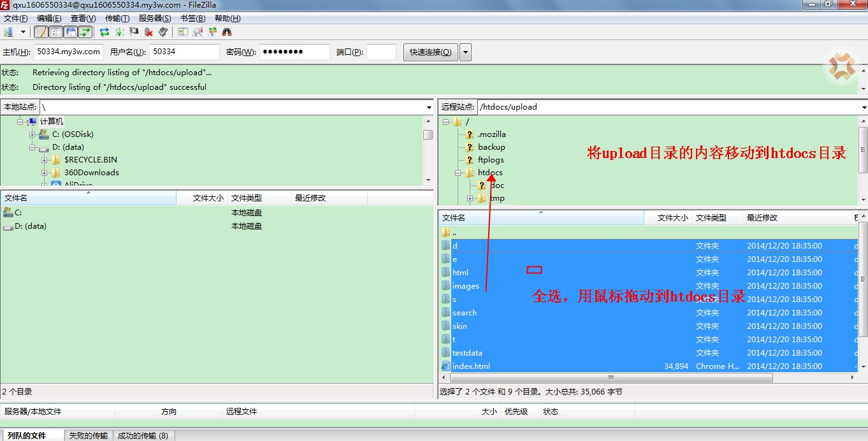Click the 快速连接(Q) button
The width and height of the screenshot is (868, 441).
pyautogui.click(x=431, y=52)
